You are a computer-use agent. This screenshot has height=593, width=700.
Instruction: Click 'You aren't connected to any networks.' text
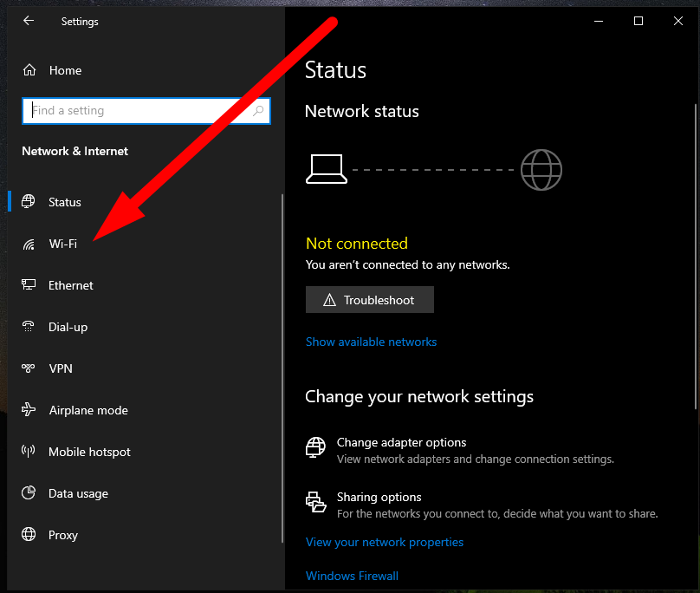407,265
